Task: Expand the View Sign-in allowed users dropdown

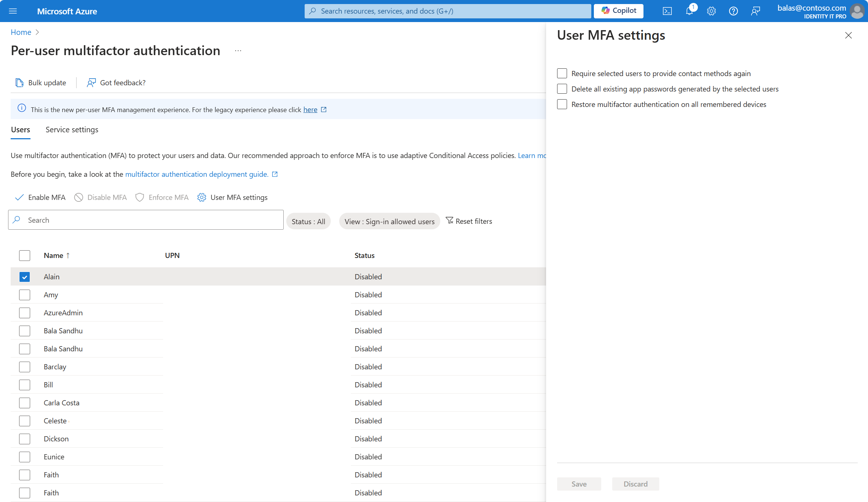Action: click(x=389, y=220)
